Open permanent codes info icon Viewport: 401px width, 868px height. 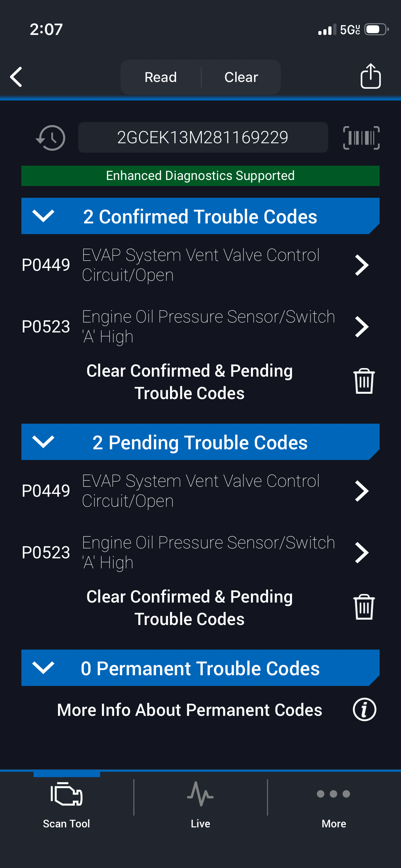[364, 709]
